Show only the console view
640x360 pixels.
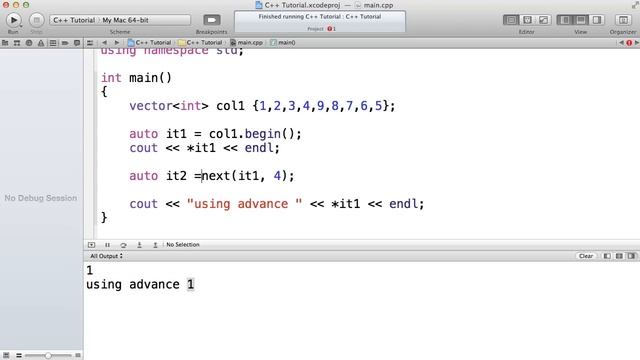click(x=631, y=256)
